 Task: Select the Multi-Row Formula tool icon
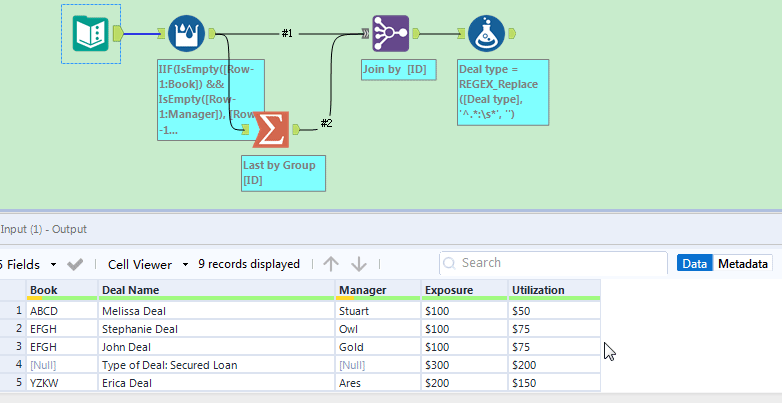[186, 34]
